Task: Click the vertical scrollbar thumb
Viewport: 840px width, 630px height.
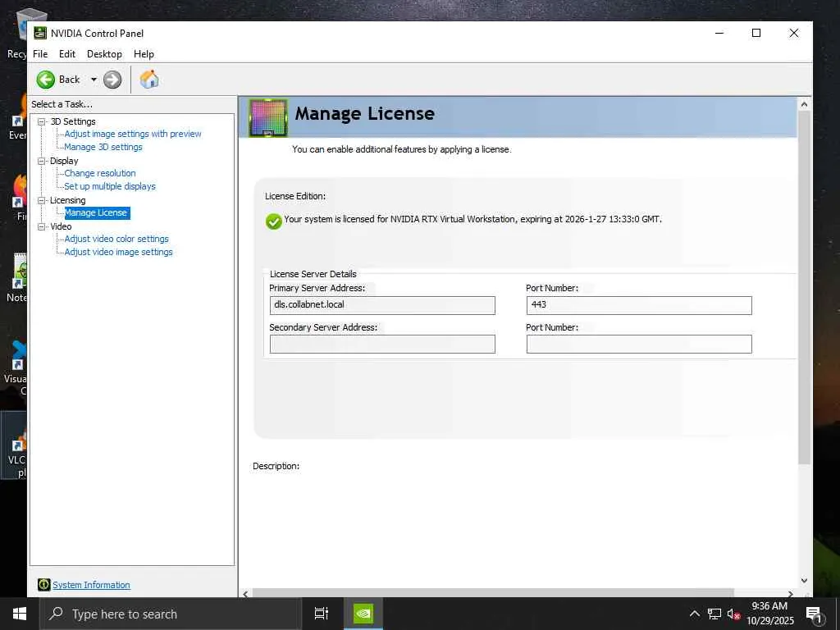Action: coord(804,288)
